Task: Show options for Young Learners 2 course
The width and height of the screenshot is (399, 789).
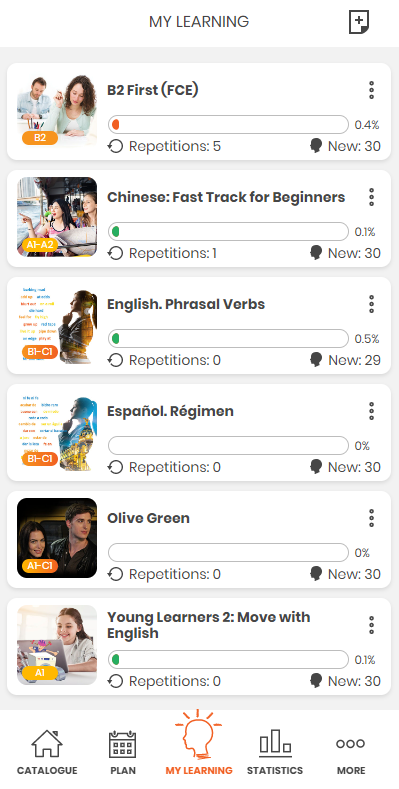Action: tap(371, 625)
